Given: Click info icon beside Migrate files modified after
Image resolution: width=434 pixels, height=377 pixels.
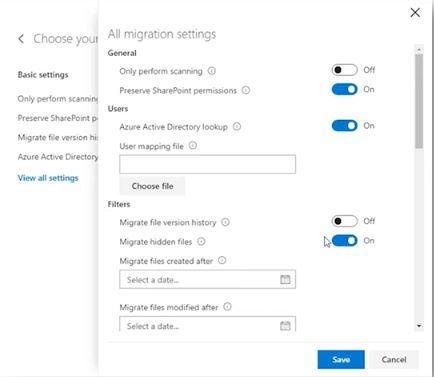Looking at the screenshot, I should (x=227, y=307).
